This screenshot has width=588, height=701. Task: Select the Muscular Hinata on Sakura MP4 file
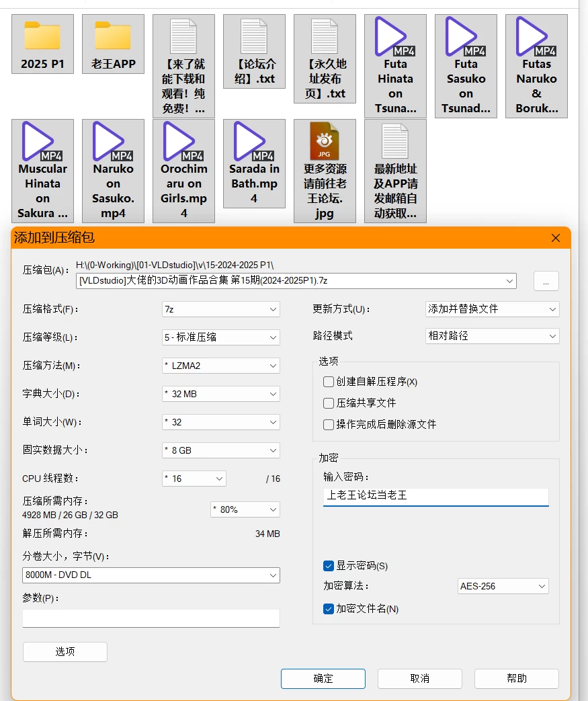(x=42, y=171)
